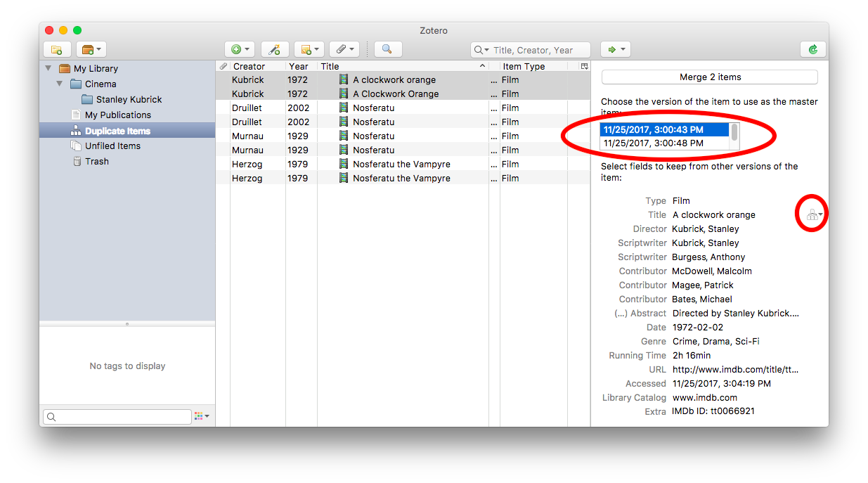Image resolution: width=868 pixels, height=483 pixels.
Task: Click the tag filter search field
Action: tap(117, 417)
